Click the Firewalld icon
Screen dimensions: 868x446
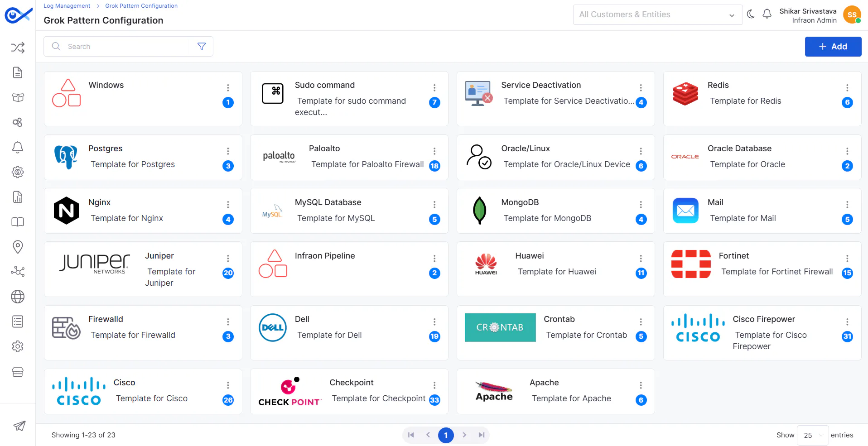point(66,327)
